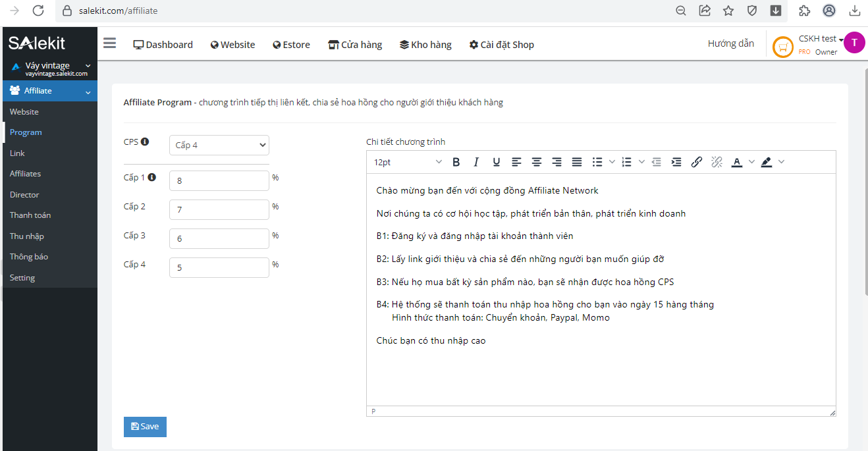This screenshot has height=451, width=868.
Task: Open the Hướng dẫn link
Action: (x=730, y=43)
